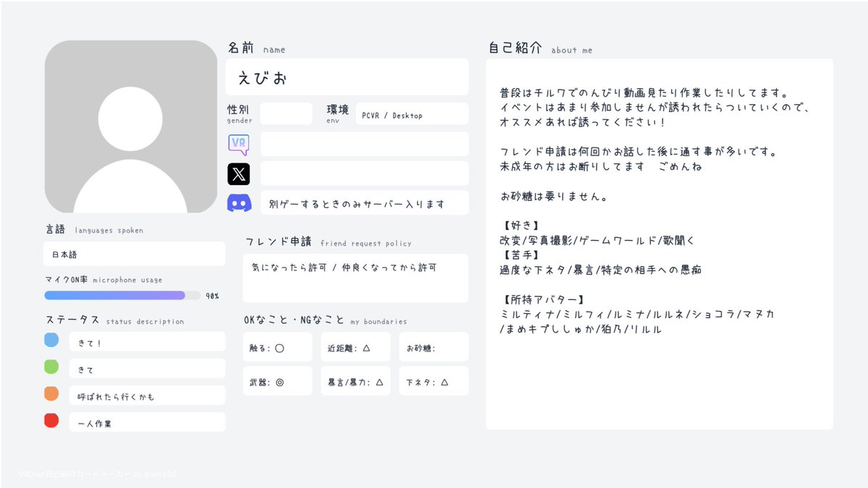The image size is (868, 488).
Task: Toggle the 武器 boundary marker
Action: click(x=278, y=380)
